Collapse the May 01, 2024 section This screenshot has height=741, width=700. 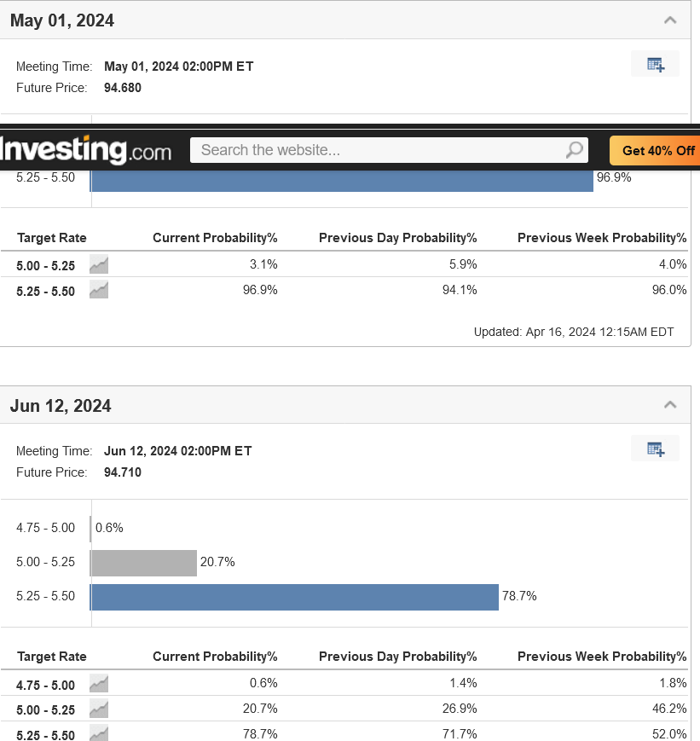pyautogui.click(x=670, y=20)
